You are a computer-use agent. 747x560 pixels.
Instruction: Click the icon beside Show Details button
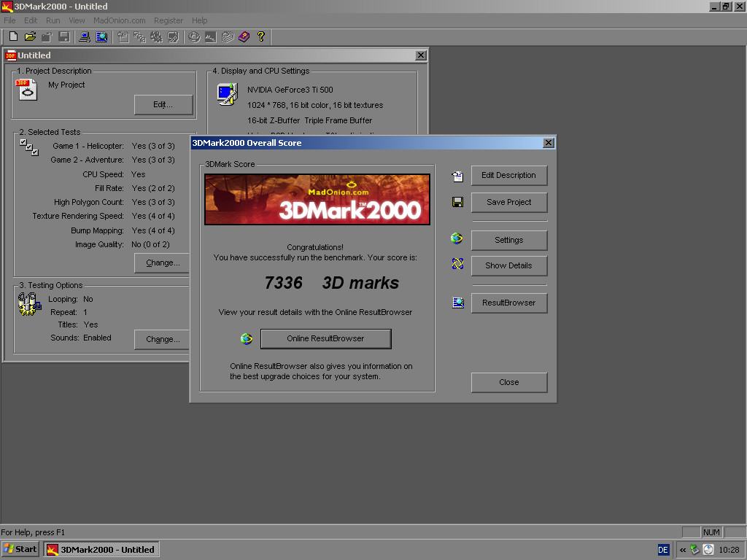click(457, 263)
